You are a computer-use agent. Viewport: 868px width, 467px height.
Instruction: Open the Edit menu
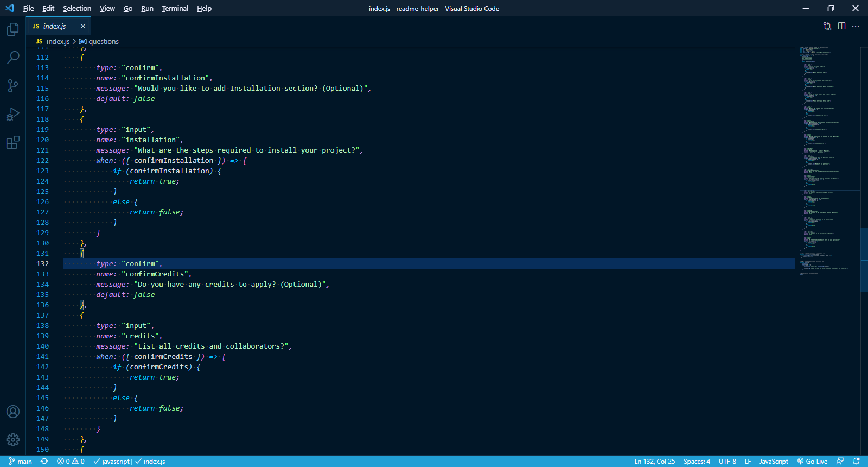[x=48, y=8]
